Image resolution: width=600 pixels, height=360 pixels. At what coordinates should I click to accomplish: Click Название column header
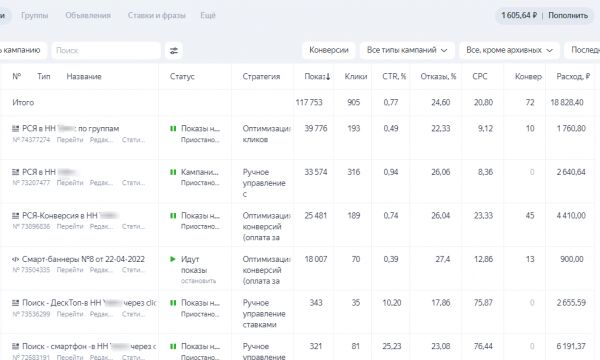tap(84, 77)
